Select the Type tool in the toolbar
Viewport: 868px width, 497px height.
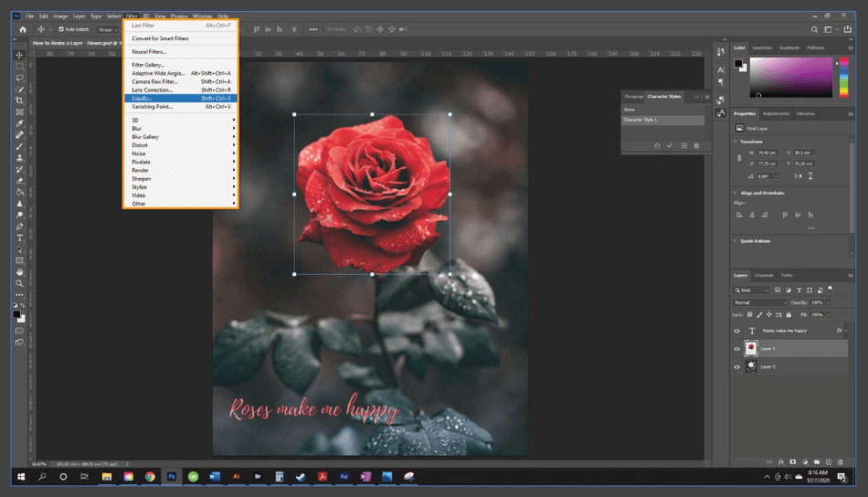[x=19, y=238]
